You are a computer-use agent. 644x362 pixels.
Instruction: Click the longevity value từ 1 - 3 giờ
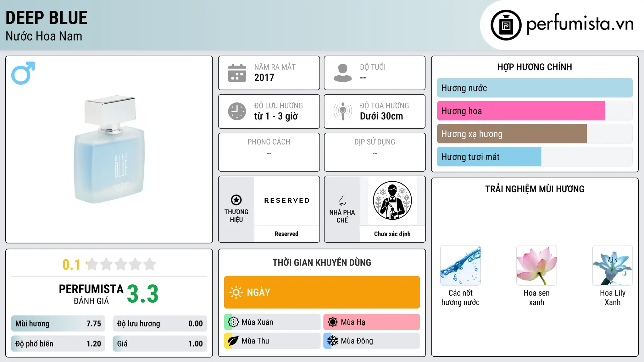click(x=276, y=116)
